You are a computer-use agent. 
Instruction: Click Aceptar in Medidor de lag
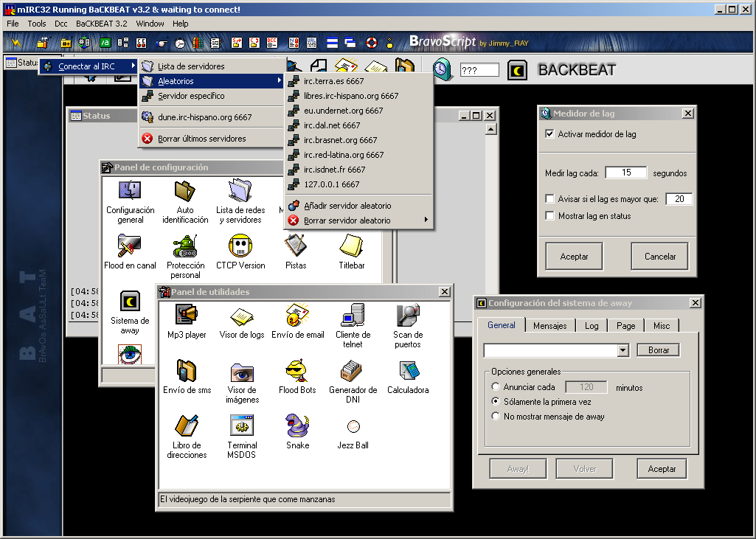[x=574, y=257]
